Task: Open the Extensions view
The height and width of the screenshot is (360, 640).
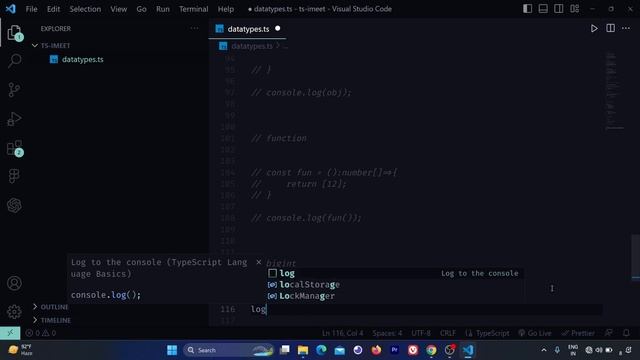Action: [14, 148]
